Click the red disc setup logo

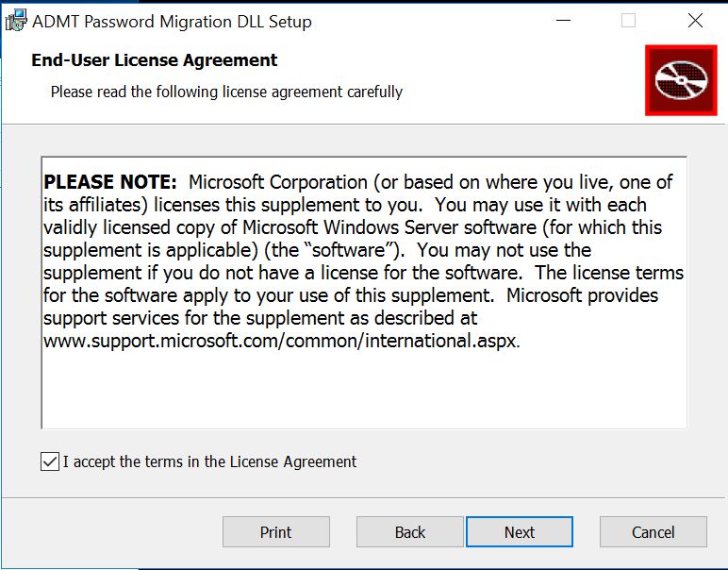(681, 80)
